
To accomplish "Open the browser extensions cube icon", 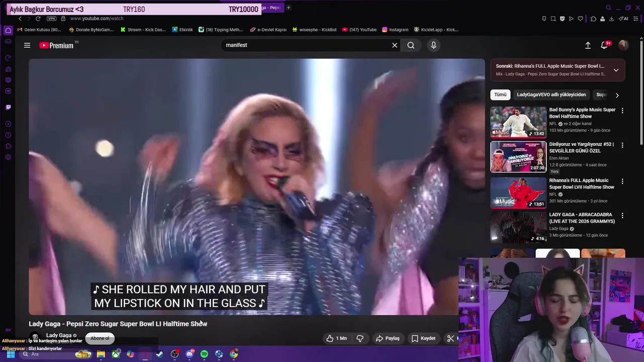I will pos(593,19).
